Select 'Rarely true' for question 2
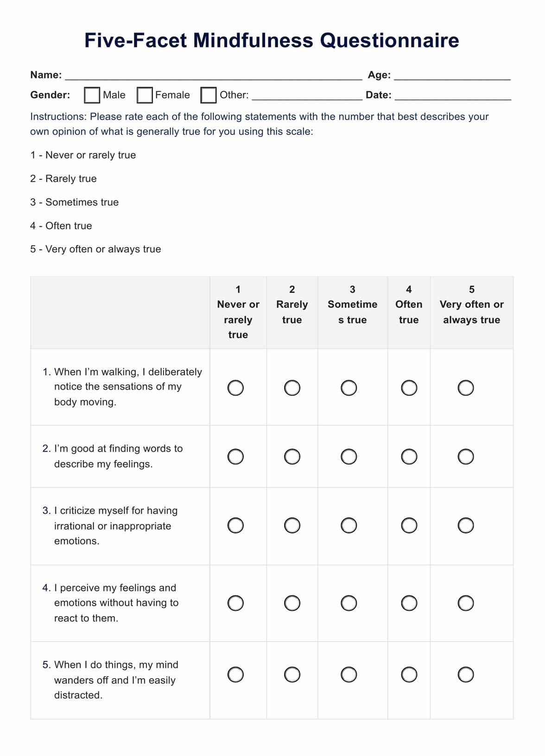 pyautogui.click(x=292, y=457)
